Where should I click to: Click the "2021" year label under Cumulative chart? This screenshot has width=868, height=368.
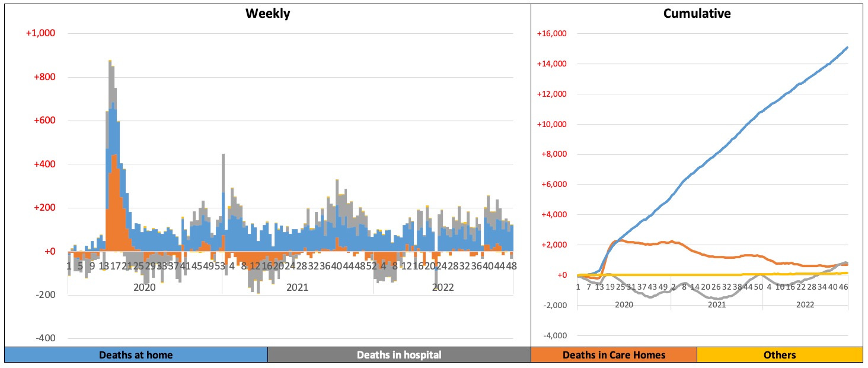pyautogui.click(x=717, y=304)
